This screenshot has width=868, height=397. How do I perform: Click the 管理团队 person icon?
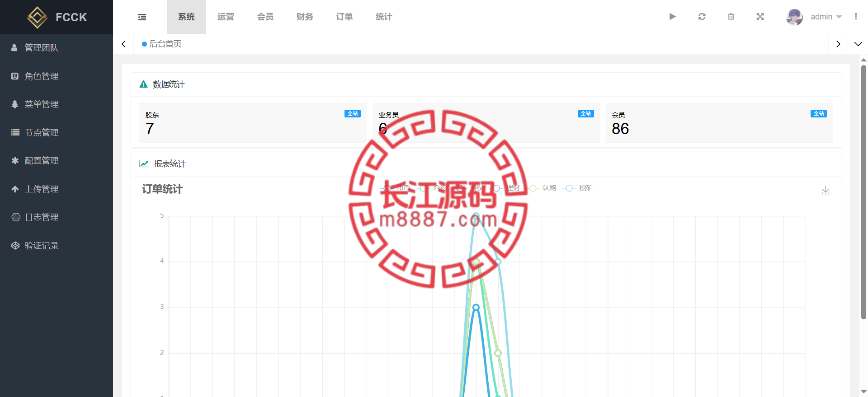click(x=14, y=48)
